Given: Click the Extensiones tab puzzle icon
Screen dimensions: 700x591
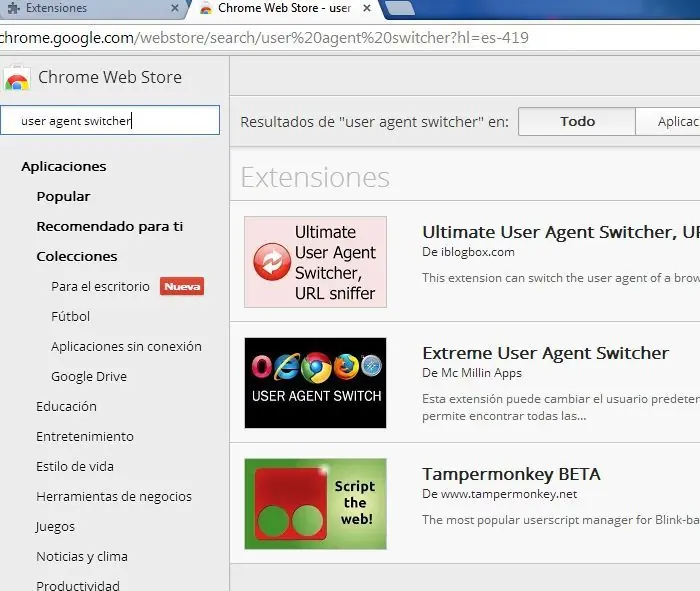Looking at the screenshot, I should click(14, 8).
